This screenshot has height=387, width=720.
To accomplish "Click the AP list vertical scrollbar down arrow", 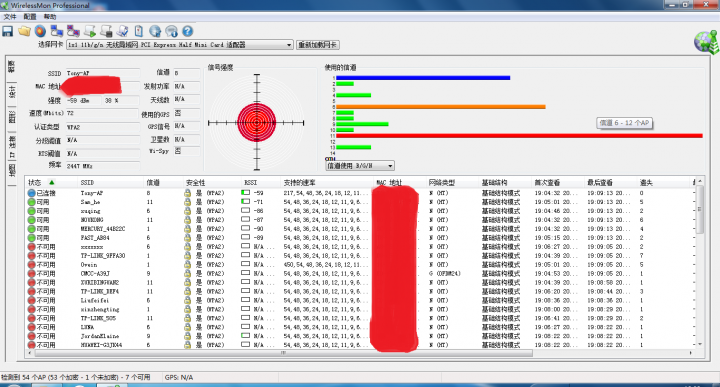I will tap(700, 344).
